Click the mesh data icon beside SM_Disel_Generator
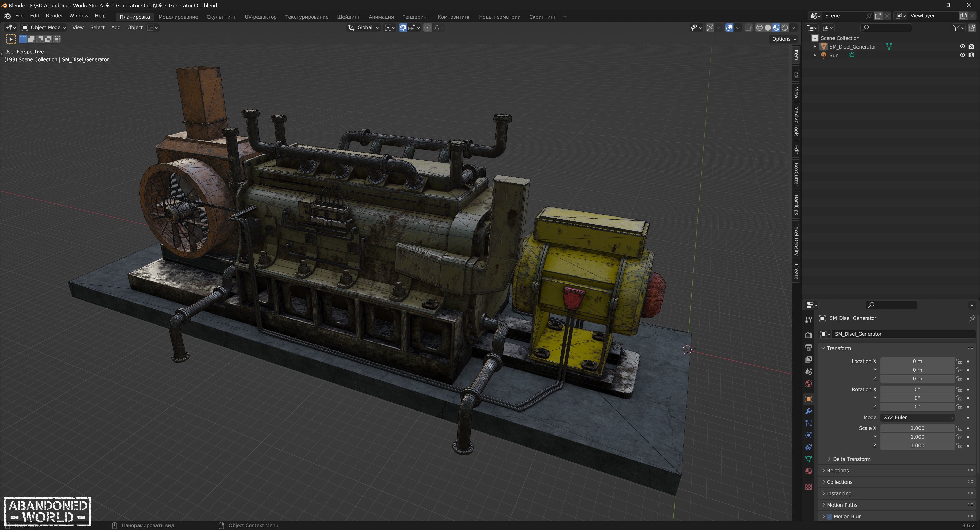The image size is (980, 530). (889, 46)
